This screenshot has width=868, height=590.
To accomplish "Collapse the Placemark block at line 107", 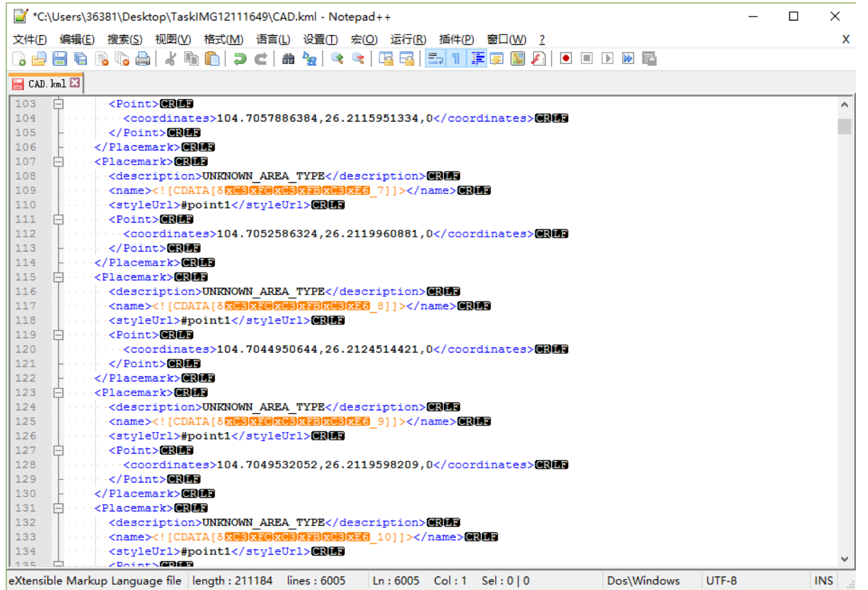I will (x=58, y=161).
